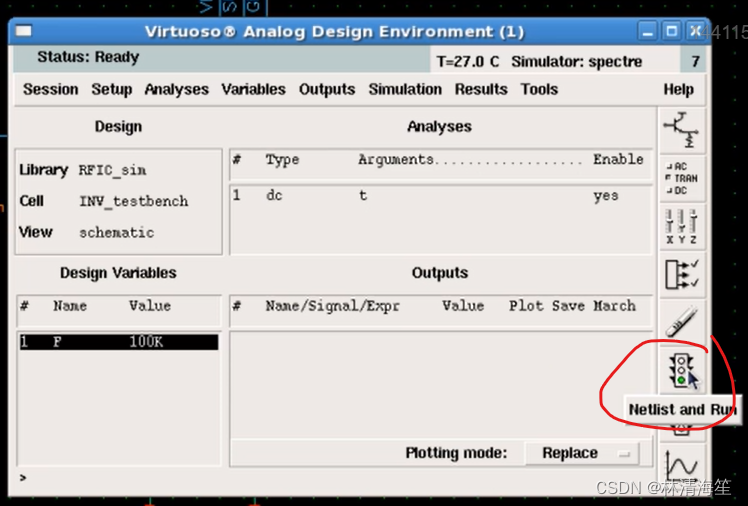This screenshot has width=748, height=506.
Task: Select design variable row F 100K
Action: pyautogui.click(x=119, y=342)
